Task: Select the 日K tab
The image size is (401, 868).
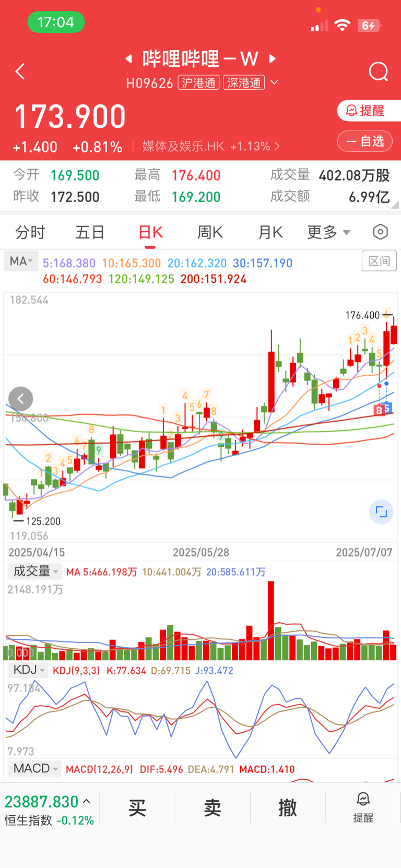Action: click(150, 232)
